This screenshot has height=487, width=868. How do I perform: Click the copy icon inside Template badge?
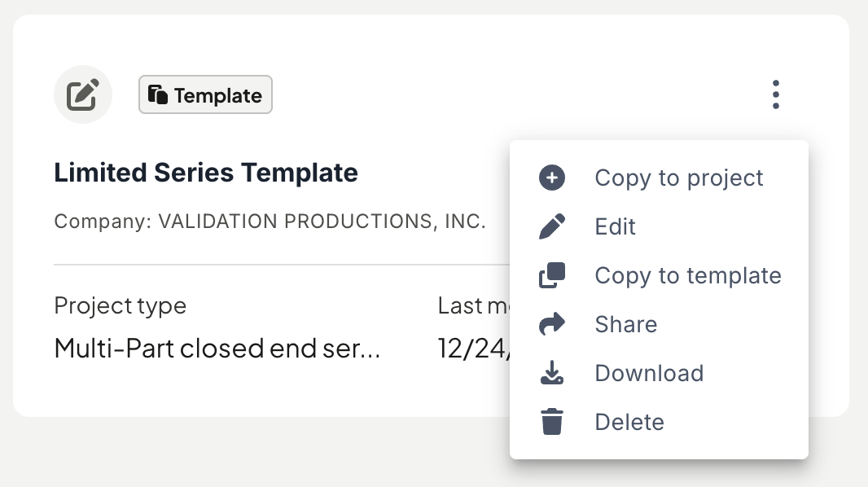pyautogui.click(x=158, y=94)
